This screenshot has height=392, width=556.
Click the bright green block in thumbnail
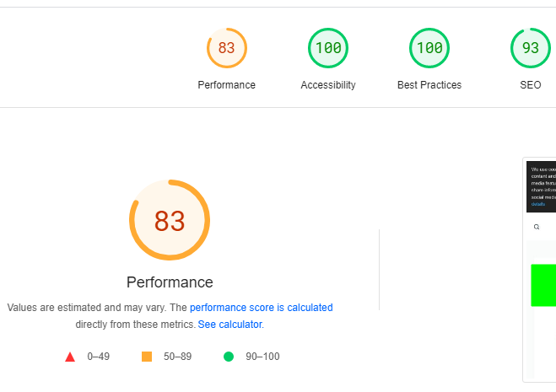(x=543, y=285)
